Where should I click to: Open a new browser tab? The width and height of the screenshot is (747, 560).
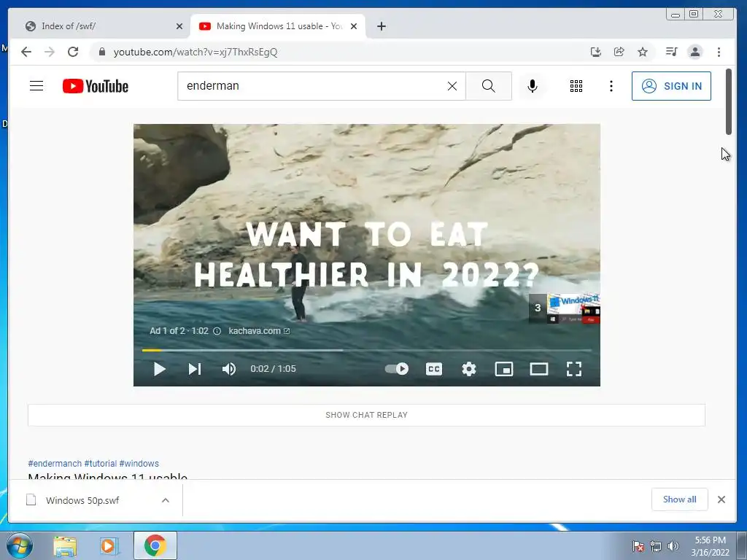[x=381, y=26]
